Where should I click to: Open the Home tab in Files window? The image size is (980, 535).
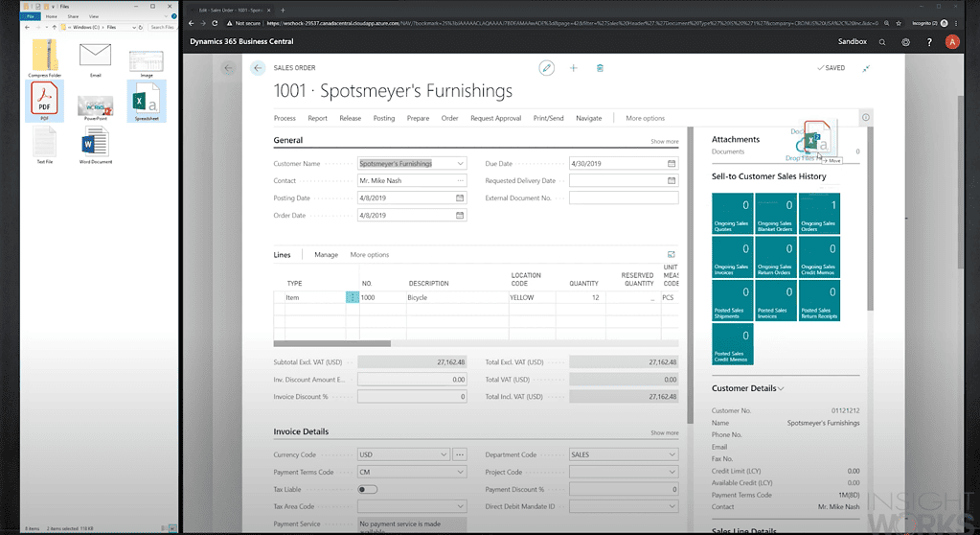click(51, 16)
